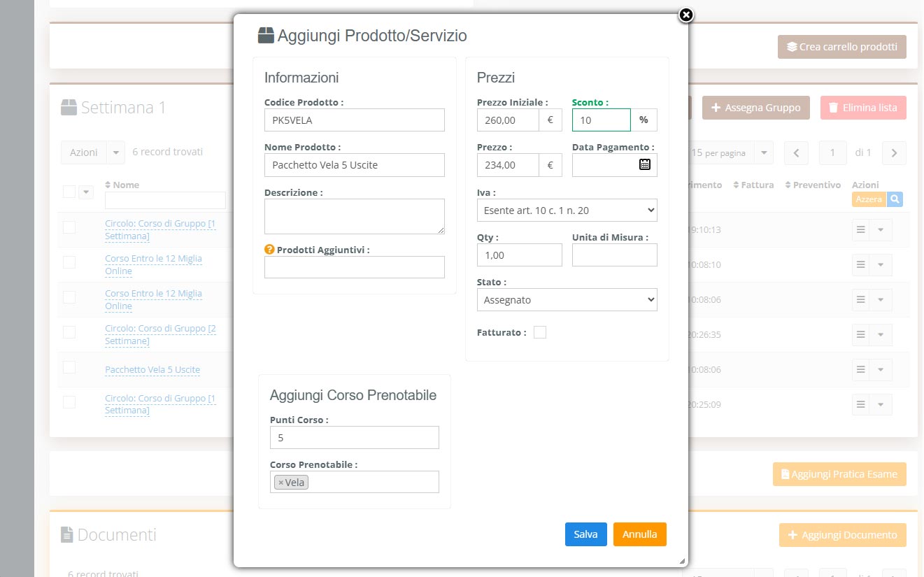Expand the Stato dropdown showing Assegnato
Image resolution: width=924 pixels, height=577 pixels.
click(x=567, y=300)
